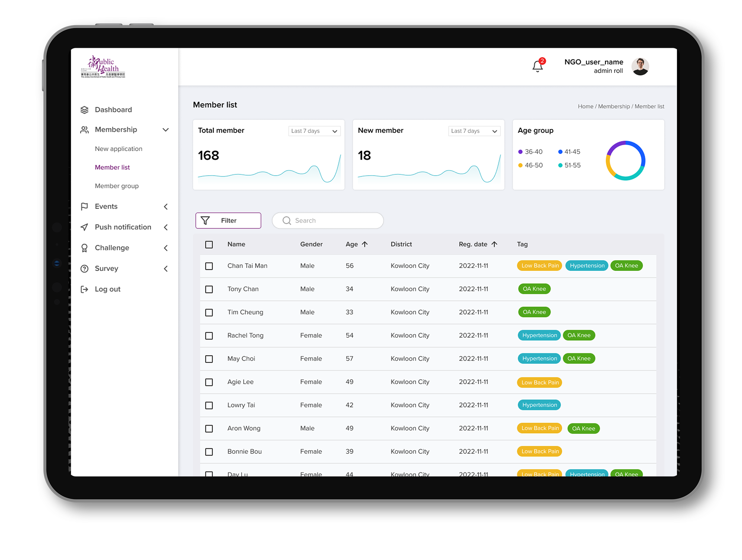Select Rachel Tong's row checkbox

209,336
